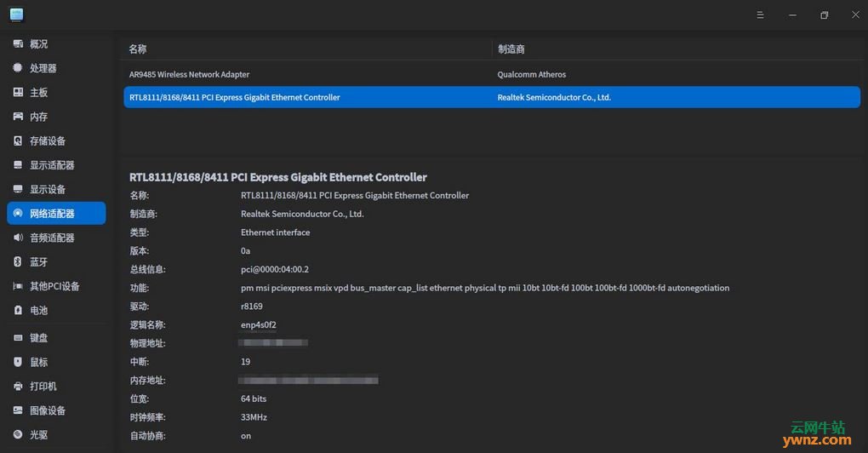Select the 光驱 optical drive icon
Image resolution: width=868 pixels, height=453 pixels.
click(18, 434)
